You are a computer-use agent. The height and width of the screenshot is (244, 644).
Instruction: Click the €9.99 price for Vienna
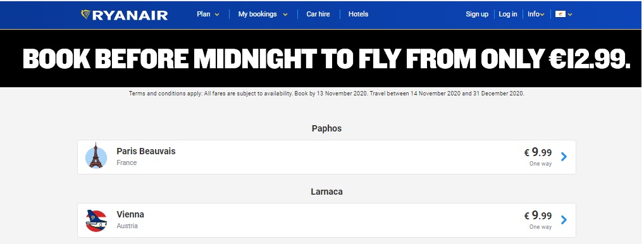[x=538, y=216]
